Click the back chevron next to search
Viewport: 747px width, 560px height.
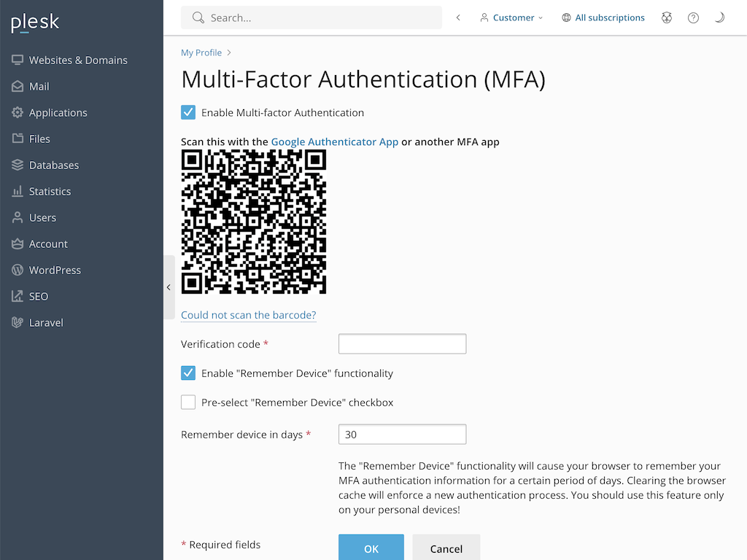457,17
